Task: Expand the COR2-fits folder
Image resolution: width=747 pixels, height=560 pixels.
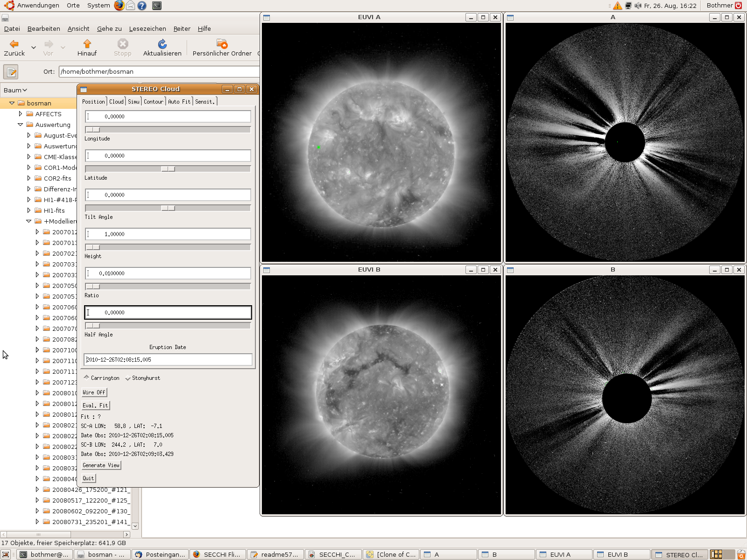Action: (28, 178)
